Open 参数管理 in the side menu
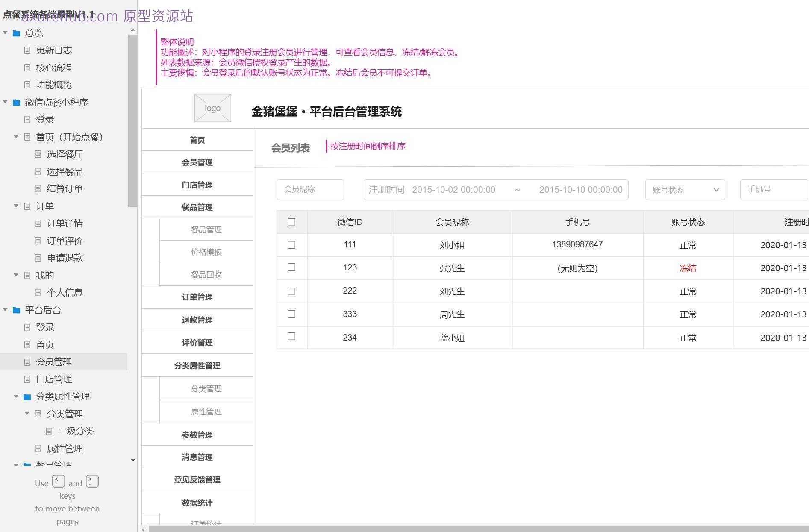Viewport: 809px width, 532px height. pos(197,435)
